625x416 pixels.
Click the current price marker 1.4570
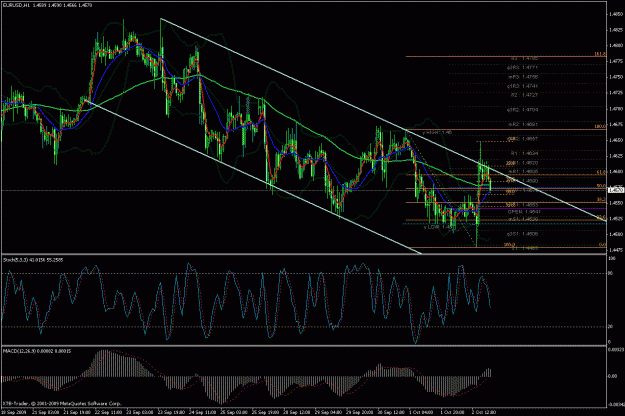click(615, 190)
